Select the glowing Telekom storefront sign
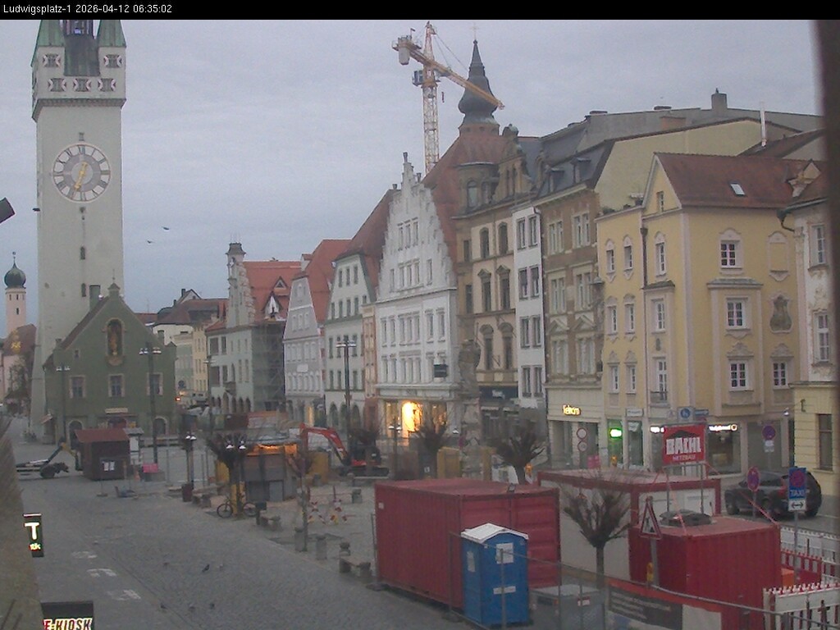840x630 pixels. click(571, 409)
